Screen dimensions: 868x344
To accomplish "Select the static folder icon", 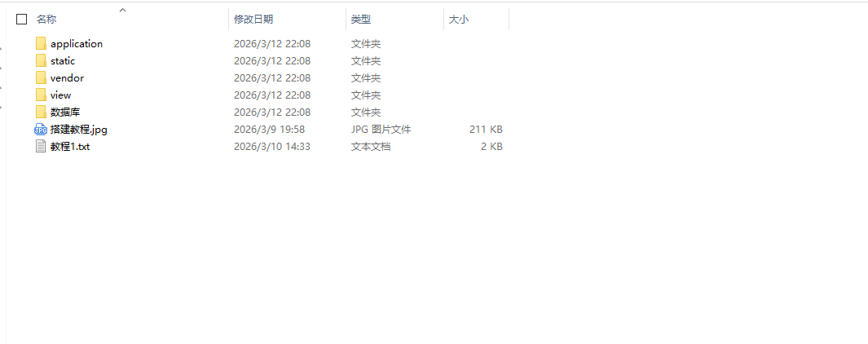I will click(41, 61).
